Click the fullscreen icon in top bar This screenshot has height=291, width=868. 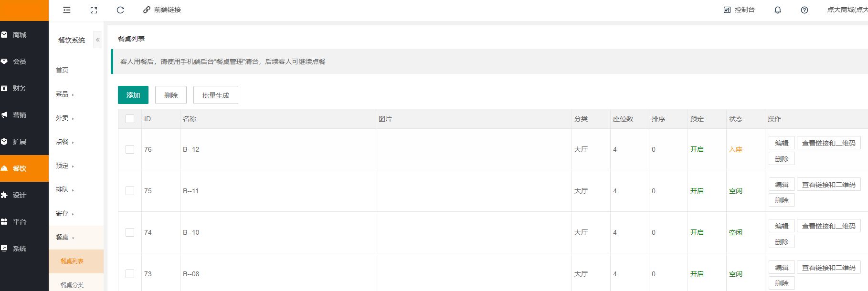tap(94, 10)
